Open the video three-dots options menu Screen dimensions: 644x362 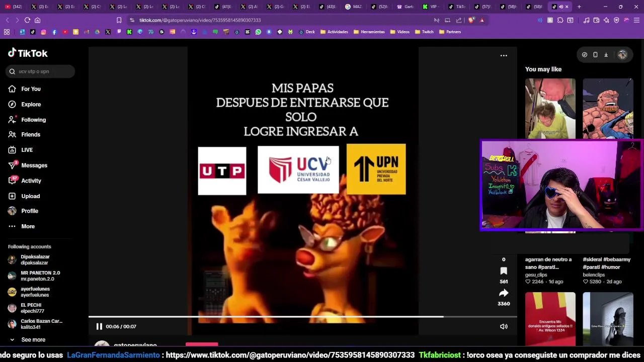pyautogui.click(x=504, y=55)
